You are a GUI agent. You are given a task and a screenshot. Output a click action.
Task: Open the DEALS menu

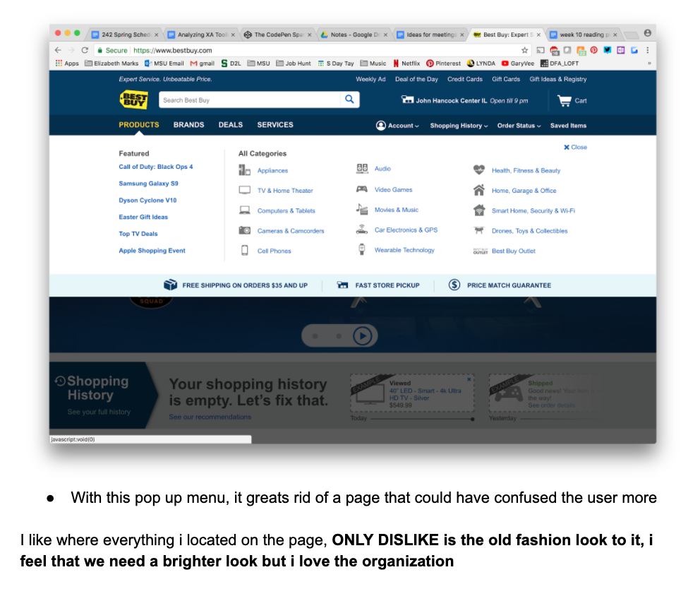231,125
